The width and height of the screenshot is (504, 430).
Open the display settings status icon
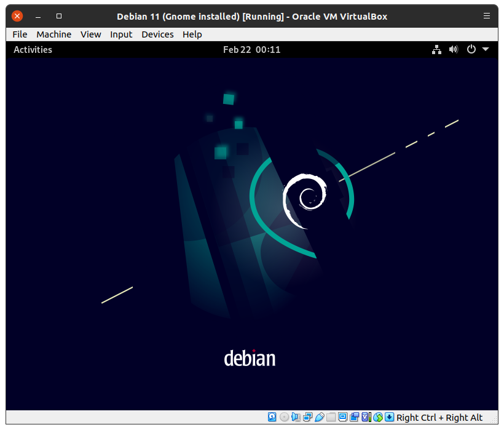click(342, 417)
